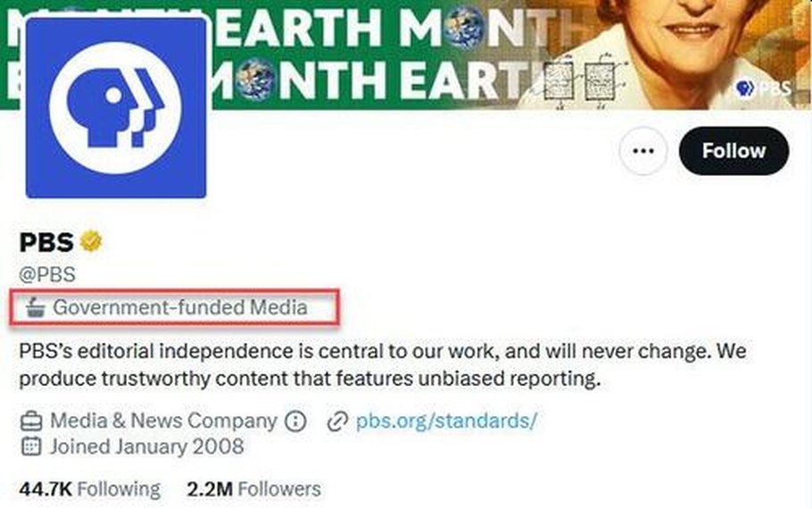This screenshot has height=509, width=812.
Task: Click the three-dot more options button
Action: [x=642, y=151]
